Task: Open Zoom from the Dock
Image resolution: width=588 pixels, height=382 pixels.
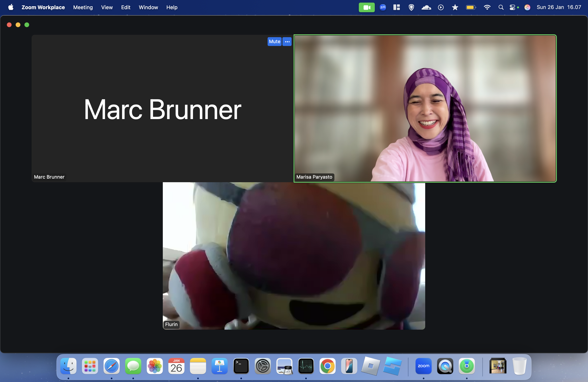Action: (x=423, y=366)
